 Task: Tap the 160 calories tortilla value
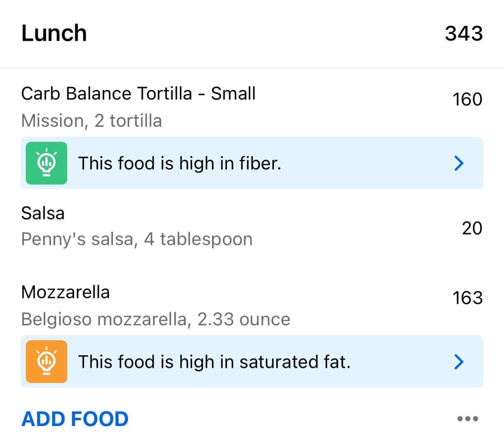tap(467, 99)
